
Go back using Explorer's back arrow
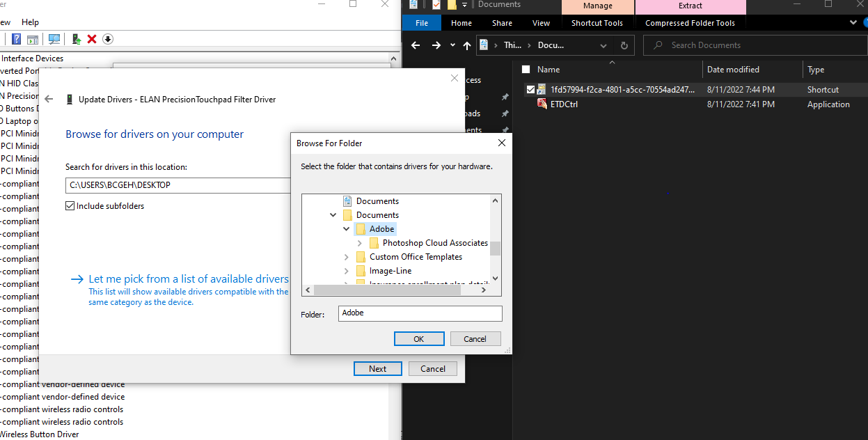pyautogui.click(x=416, y=45)
